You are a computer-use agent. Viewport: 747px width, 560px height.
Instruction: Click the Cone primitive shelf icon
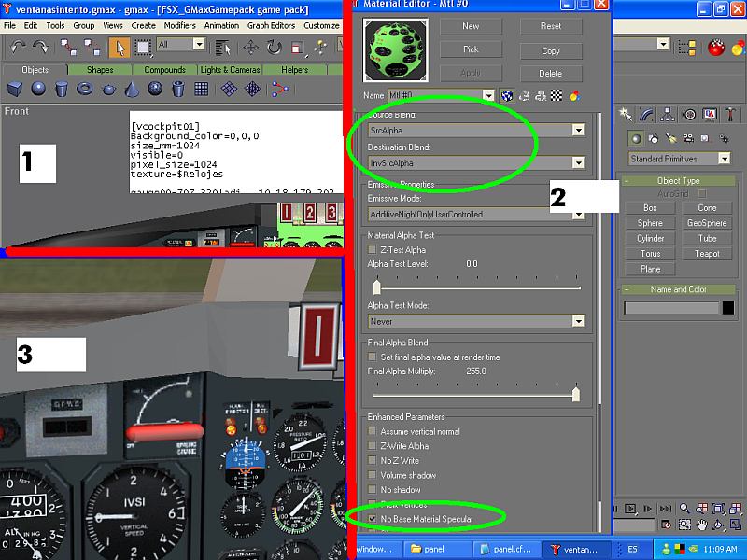pos(132,89)
